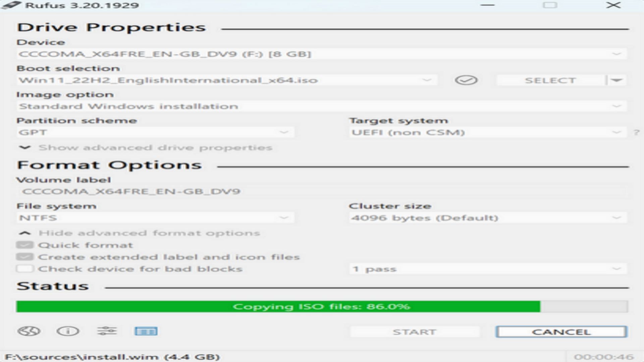
Task: Click the progress bar showing 86%
Action: pos(322,306)
